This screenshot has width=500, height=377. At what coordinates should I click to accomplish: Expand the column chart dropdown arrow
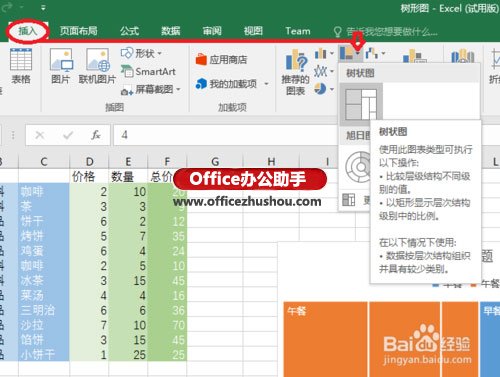[332, 53]
